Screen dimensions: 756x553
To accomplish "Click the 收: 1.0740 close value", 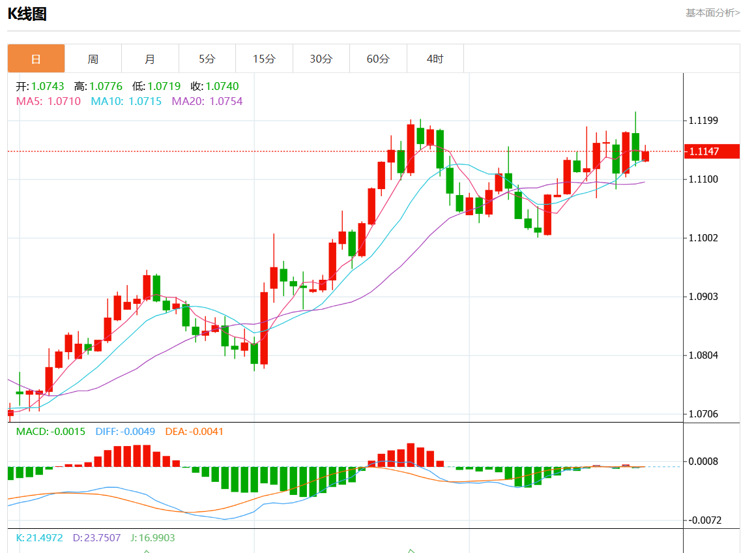I will 214,86.
